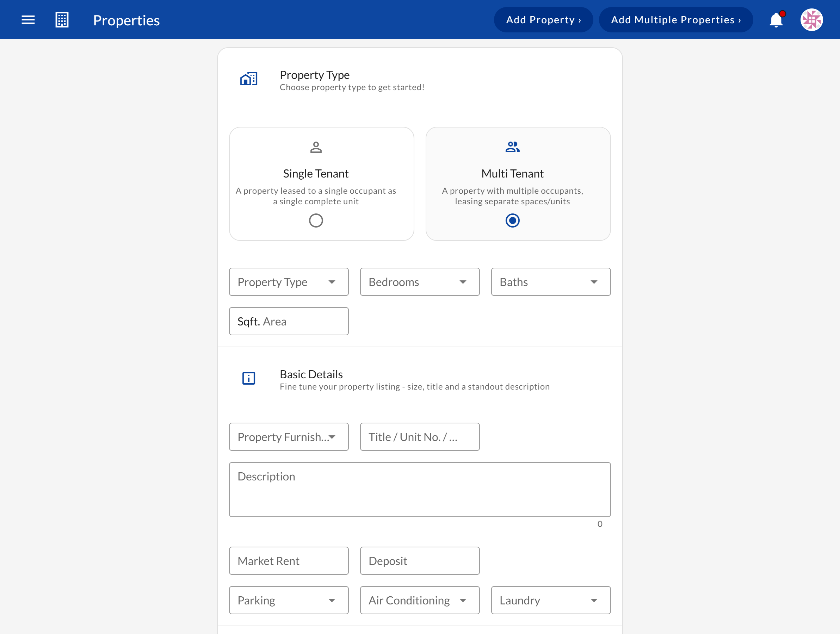Click the Basic Details info icon
The width and height of the screenshot is (840, 634).
pyautogui.click(x=249, y=378)
